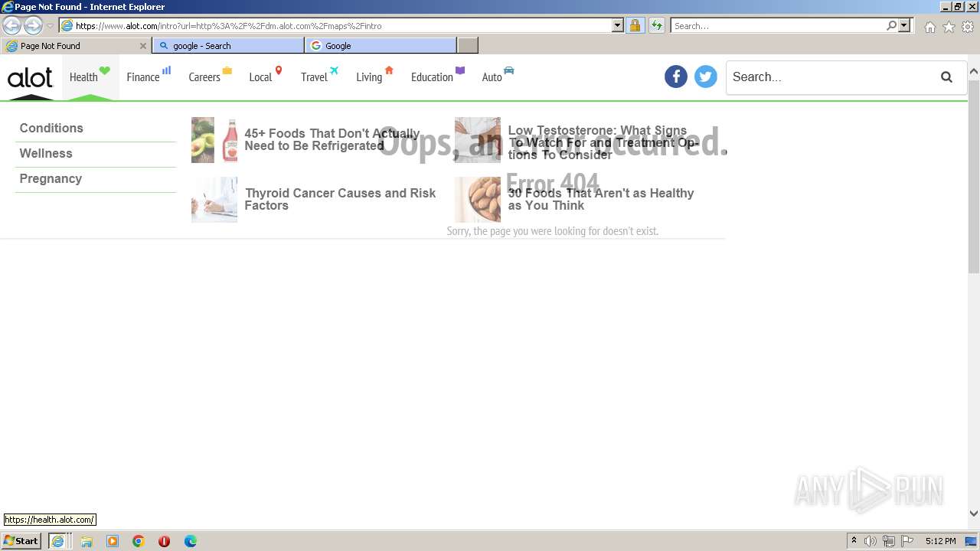Viewport: 980px width, 551px height.
Task: Switch to the google - Search tab
Action: pos(228,46)
